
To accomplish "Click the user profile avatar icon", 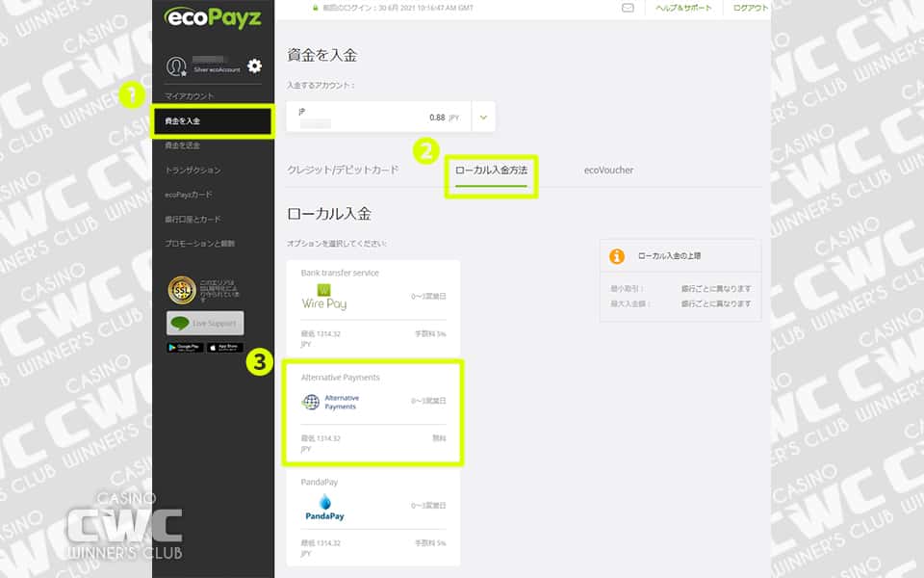I will (176, 66).
